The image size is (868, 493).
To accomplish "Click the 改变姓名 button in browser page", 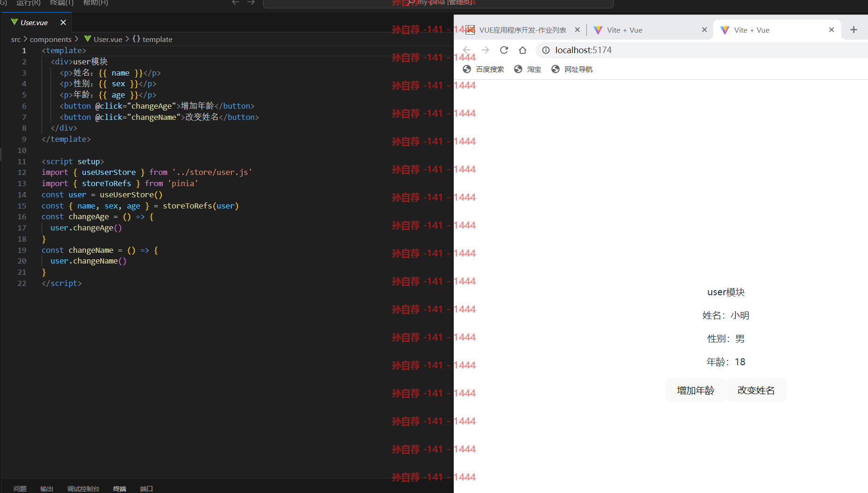I will tap(756, 390).
